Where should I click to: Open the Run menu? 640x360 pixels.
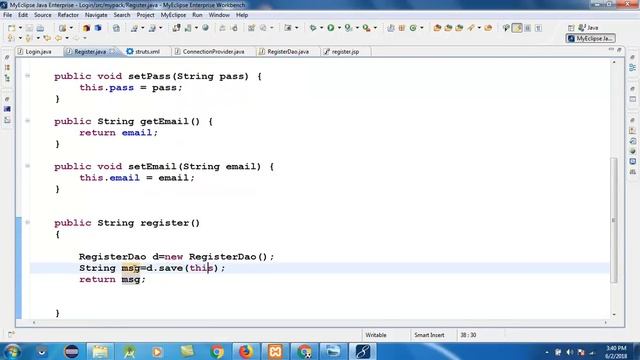197,15
